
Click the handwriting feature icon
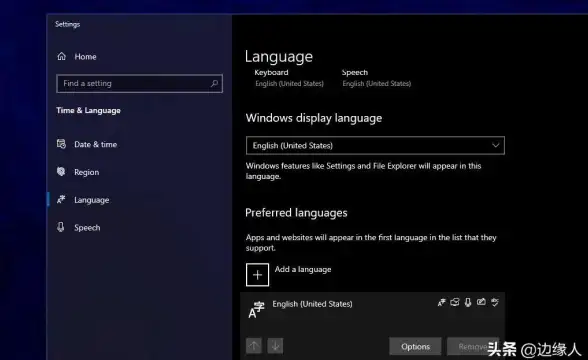(x=481, y=302)
